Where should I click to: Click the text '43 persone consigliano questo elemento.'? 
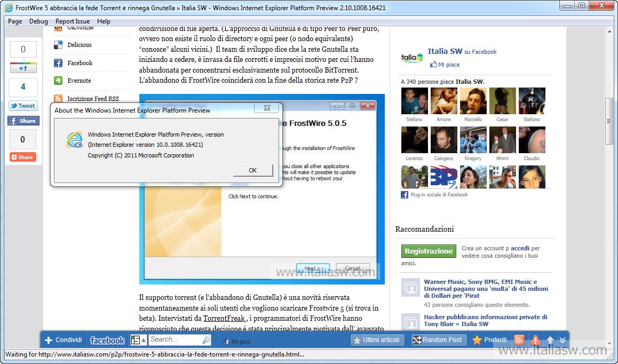tap(477, 305)
